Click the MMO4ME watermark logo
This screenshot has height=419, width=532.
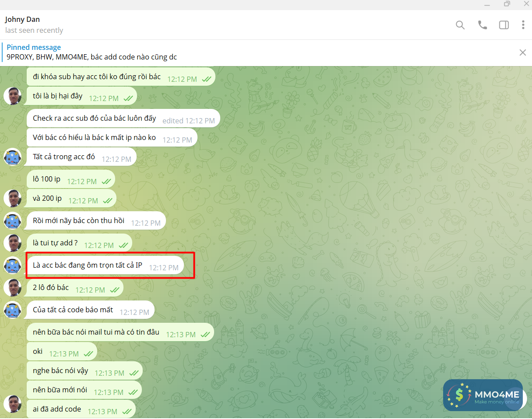pyautogui.click(x=483, y=395)
